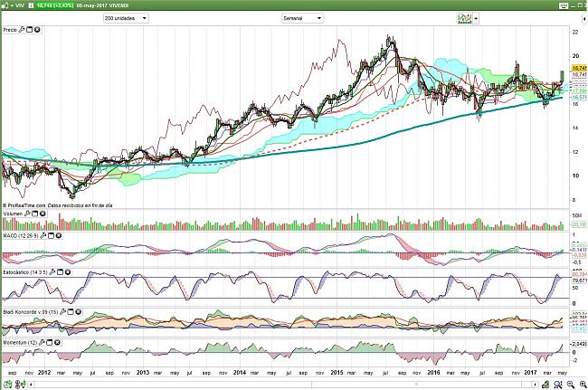Click the horizontal scrollbar thumb
Image resolution: width=588 pixels, height=390 pixels.
pyautogui.click(x=416, y=385)
